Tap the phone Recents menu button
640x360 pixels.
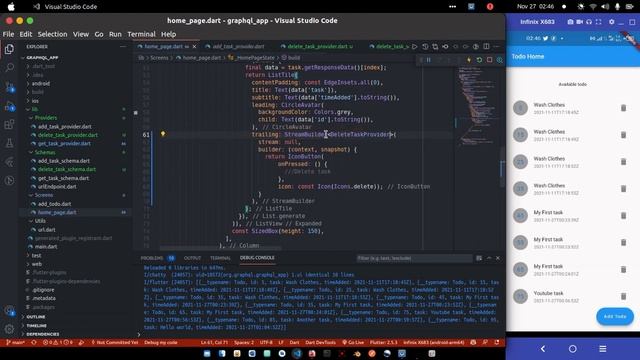[x=602, y=349]
